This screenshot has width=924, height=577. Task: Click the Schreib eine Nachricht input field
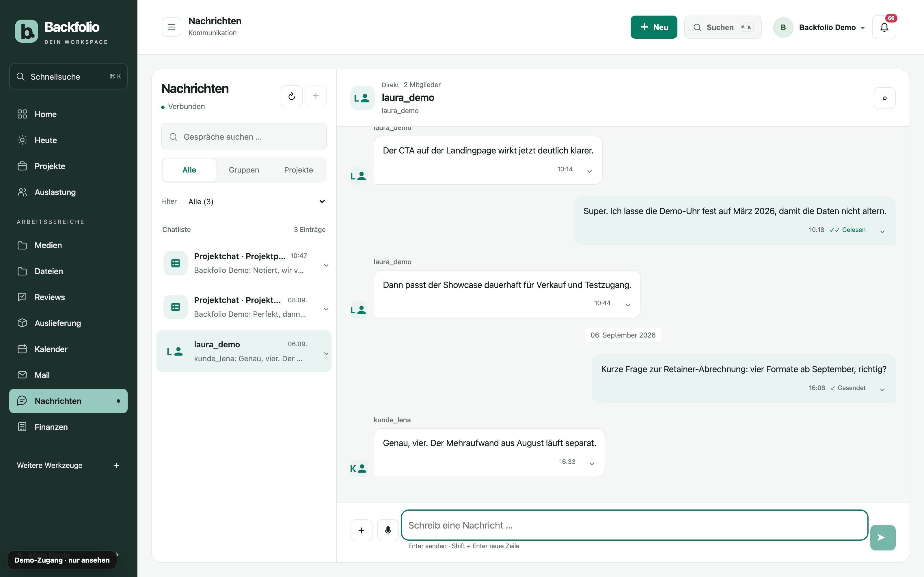[x=635, y=525]
